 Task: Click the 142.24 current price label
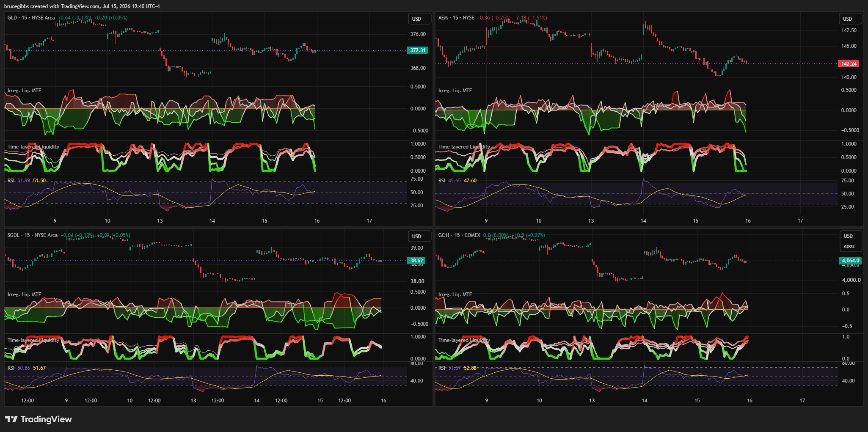pyautogui.click(x=849, y=64)
